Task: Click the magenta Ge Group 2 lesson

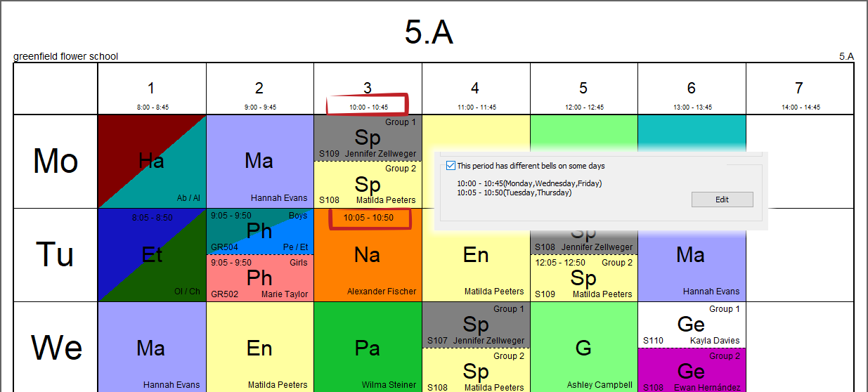Action: (691, 370)
